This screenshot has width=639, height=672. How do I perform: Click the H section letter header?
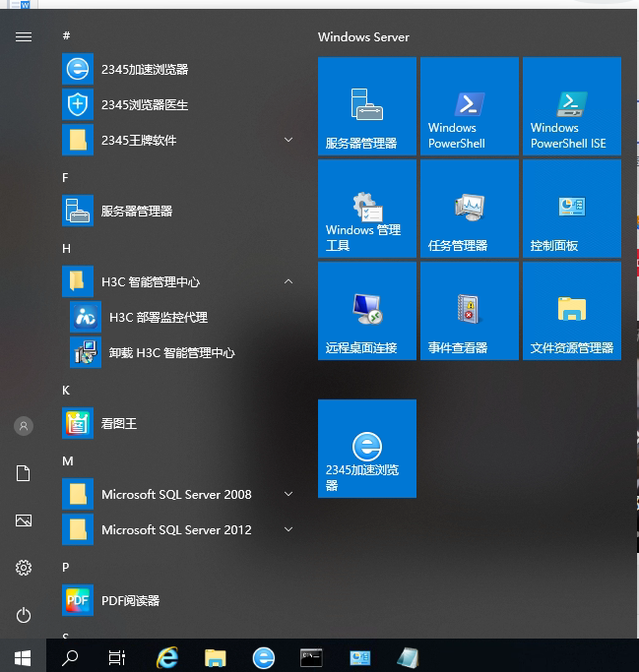coord(66,248)
